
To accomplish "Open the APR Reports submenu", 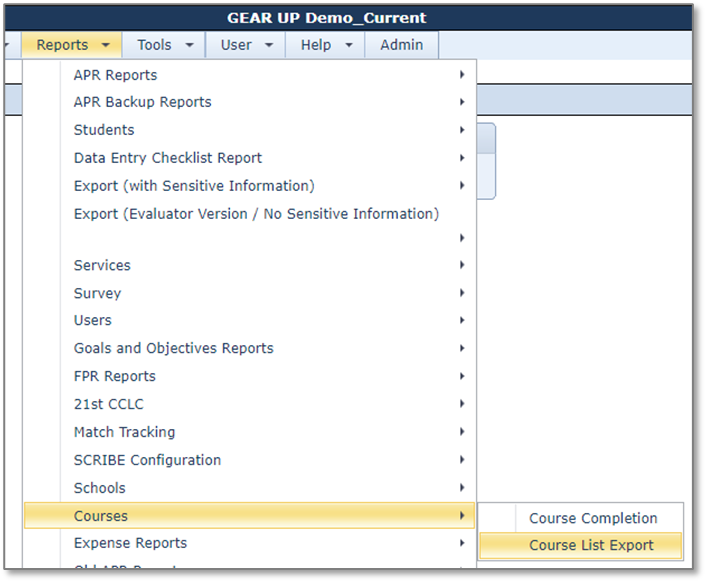I will (x=250, y=75).
